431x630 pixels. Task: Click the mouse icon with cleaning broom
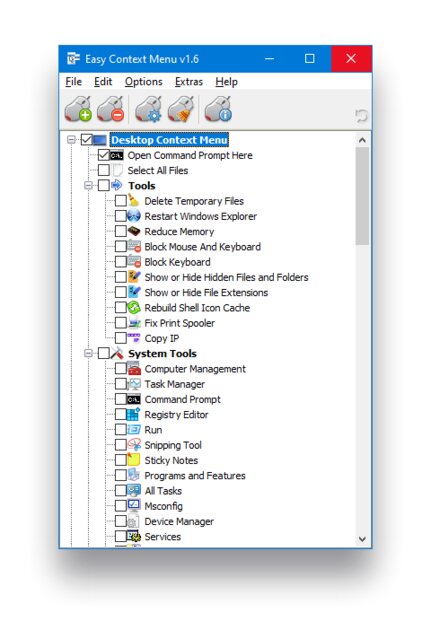181,109
